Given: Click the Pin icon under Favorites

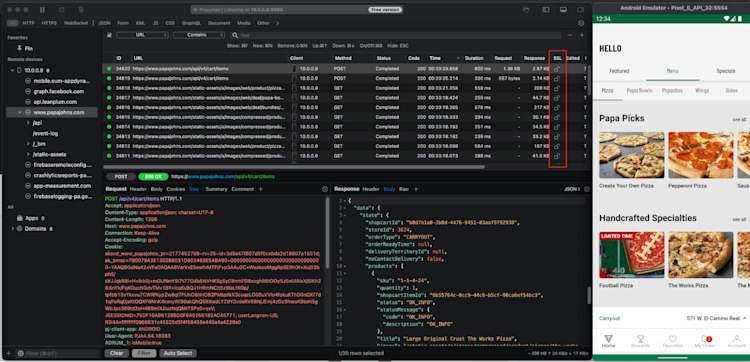Looking at the screenshot, I should pyautogui.click(x=19, y=48).
